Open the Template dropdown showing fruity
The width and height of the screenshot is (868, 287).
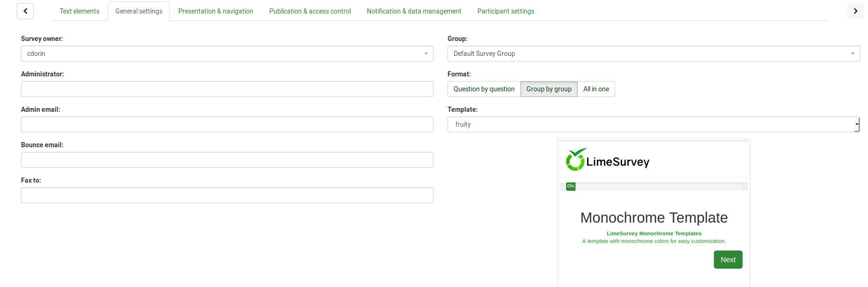click(653, 124)
